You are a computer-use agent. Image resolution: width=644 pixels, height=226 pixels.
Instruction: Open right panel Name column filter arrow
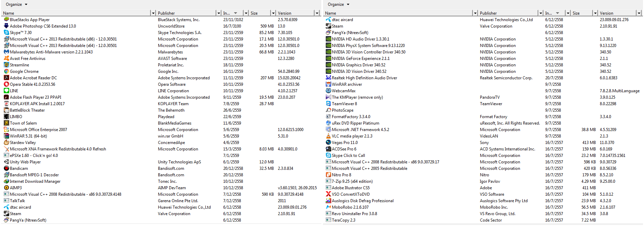(475, 13)
